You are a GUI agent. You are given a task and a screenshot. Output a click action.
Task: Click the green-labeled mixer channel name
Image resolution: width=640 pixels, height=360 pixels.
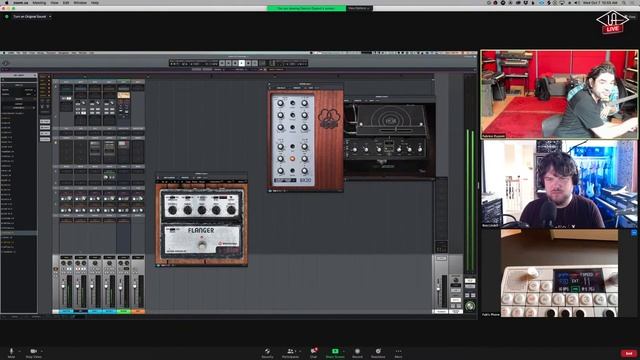click(124, 311)
